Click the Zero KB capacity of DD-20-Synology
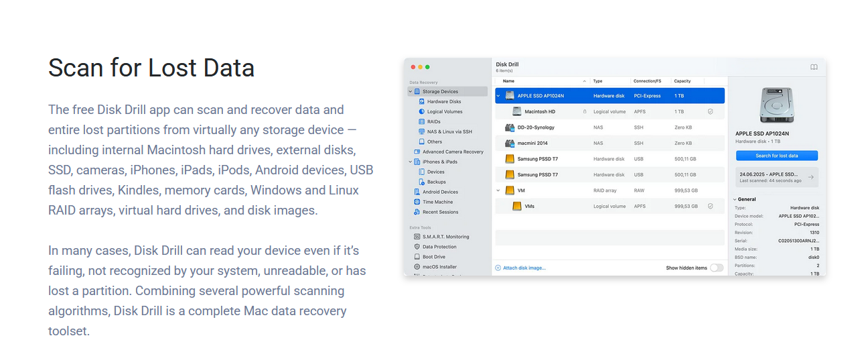 tap(683, 127)
